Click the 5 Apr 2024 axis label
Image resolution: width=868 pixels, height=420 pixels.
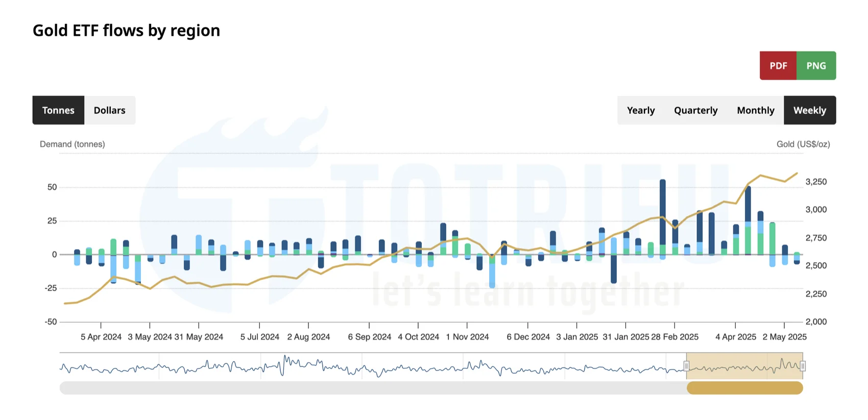click(101, 337)
